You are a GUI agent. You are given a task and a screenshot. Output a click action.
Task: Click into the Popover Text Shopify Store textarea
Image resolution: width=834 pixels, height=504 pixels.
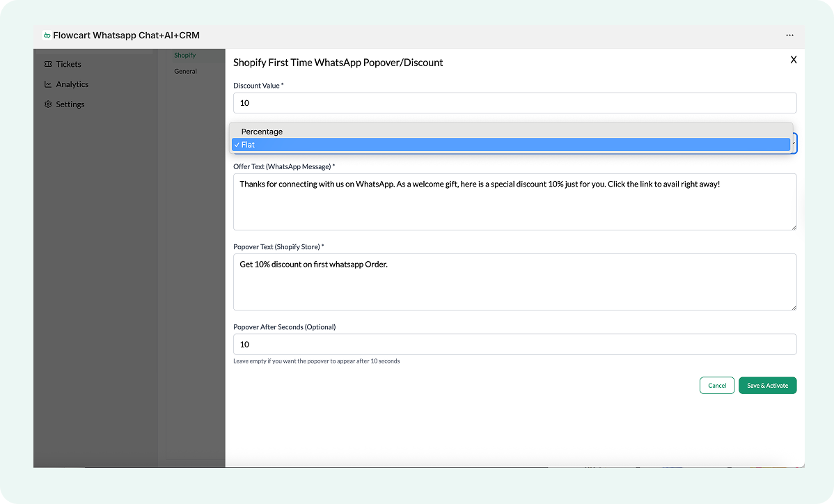pyautogui.click(x=515, y=282)
